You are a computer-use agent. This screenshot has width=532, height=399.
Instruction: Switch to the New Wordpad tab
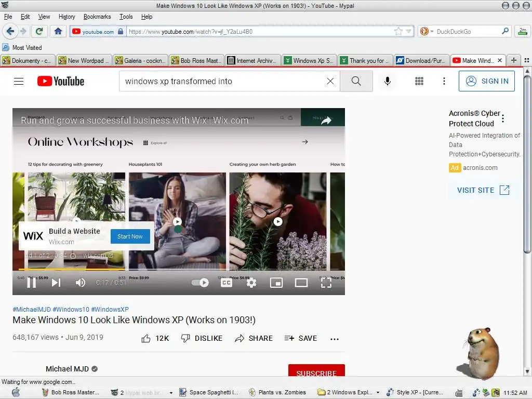point(84,60)
